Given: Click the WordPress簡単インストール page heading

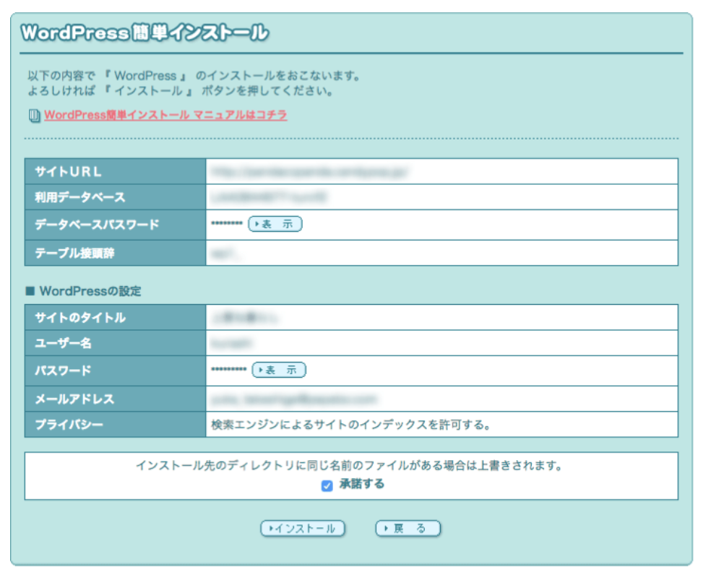Looking at the screenshot, I should coord(145,33).
